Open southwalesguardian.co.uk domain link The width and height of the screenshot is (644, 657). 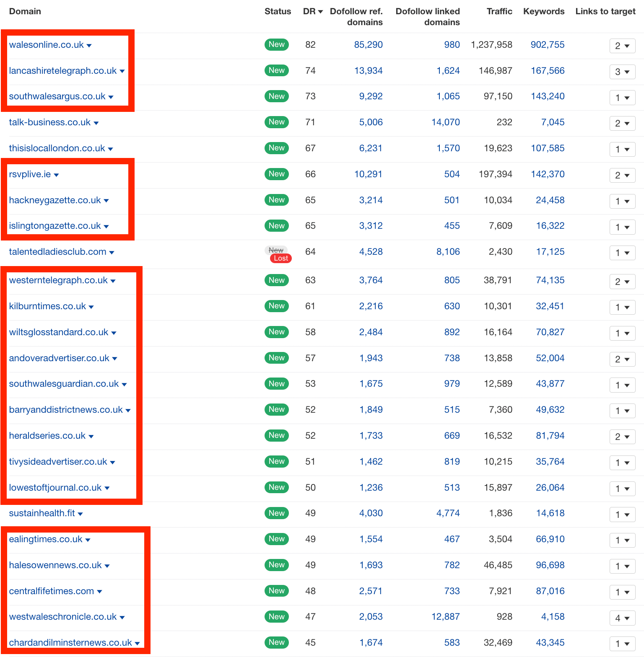click(x=64, y=384)
